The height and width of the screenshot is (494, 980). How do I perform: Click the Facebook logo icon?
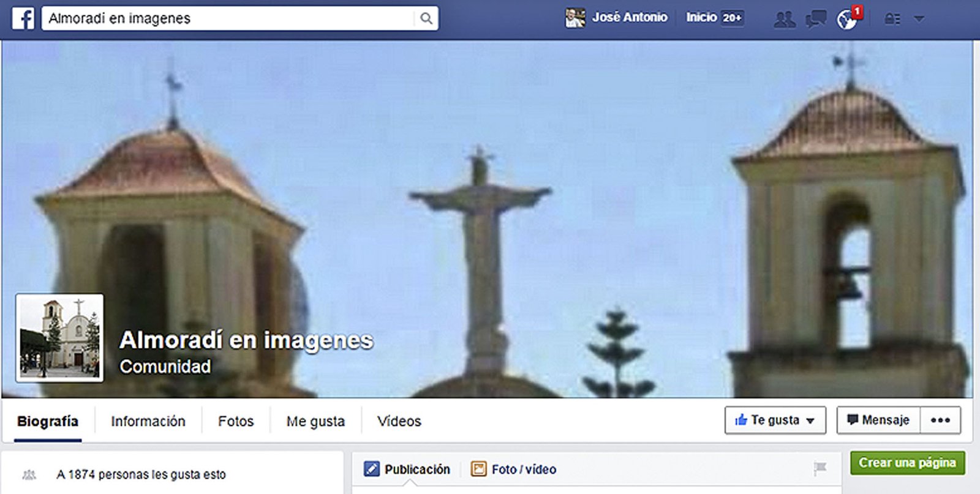[x=23, y=18]
